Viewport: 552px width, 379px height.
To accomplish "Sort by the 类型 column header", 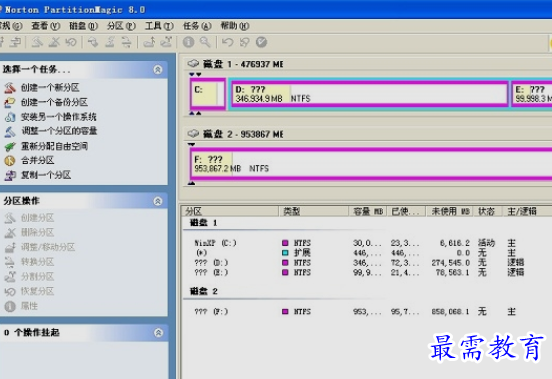I will coord(314,211).
